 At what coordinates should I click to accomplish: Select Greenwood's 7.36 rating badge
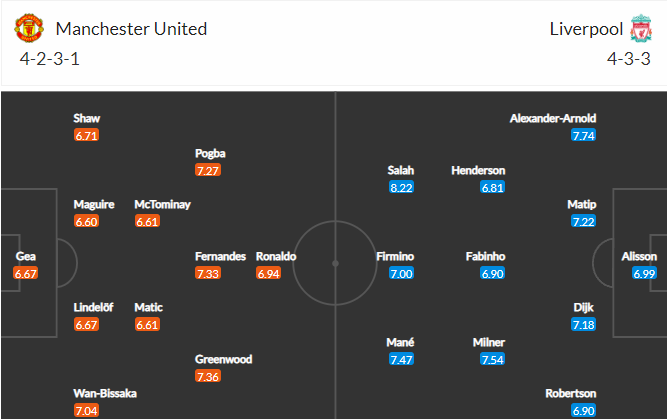[x=208, y=376]
